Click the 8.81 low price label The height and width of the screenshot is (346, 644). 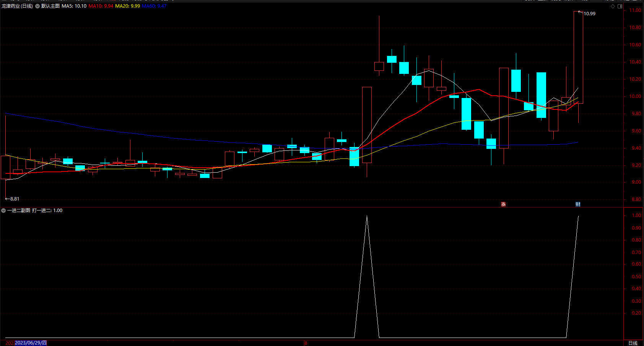click(15, 199)
